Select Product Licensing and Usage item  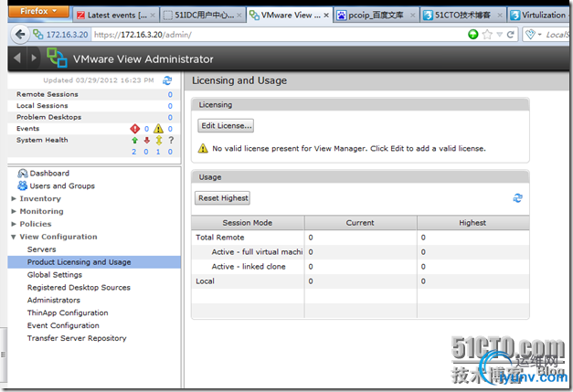click(x=94, y=262)
